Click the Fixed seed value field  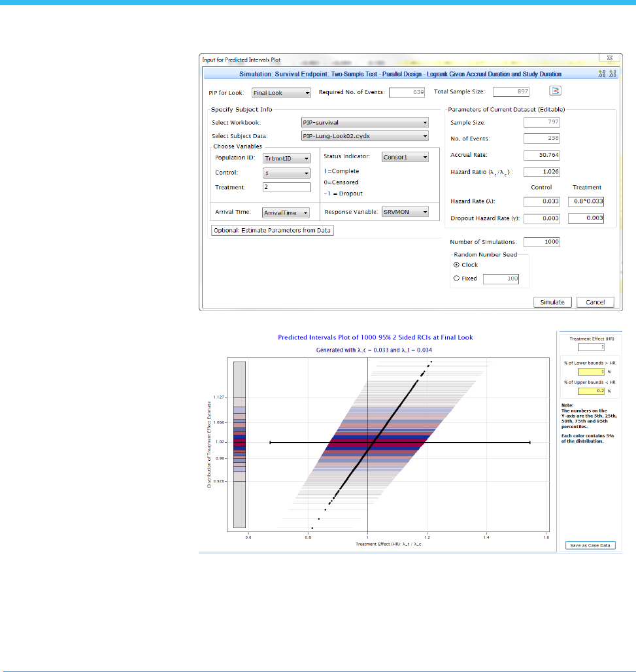point(501,278)
